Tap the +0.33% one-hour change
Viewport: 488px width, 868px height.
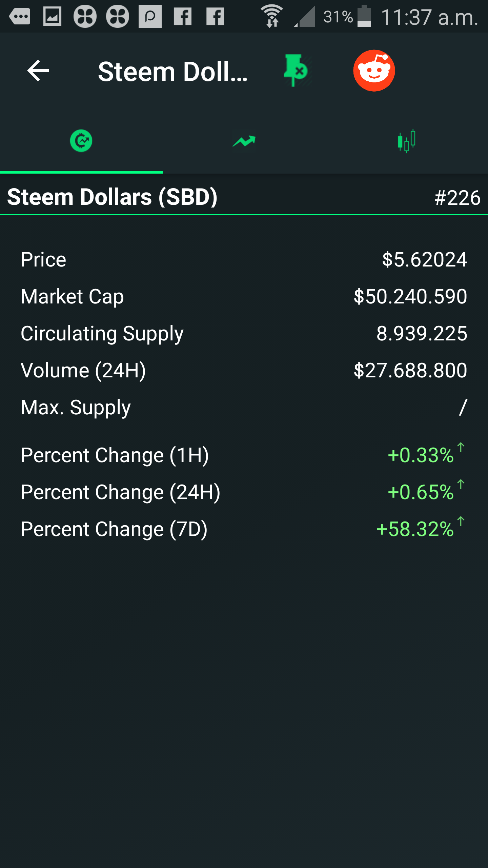click(x=421, y=455)
